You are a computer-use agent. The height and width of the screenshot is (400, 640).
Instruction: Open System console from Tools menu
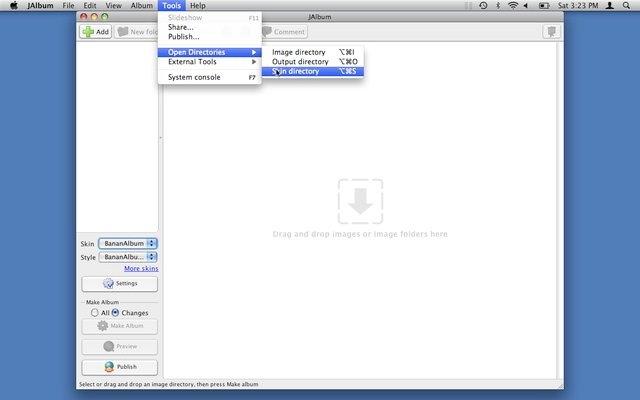click(209, 77)
